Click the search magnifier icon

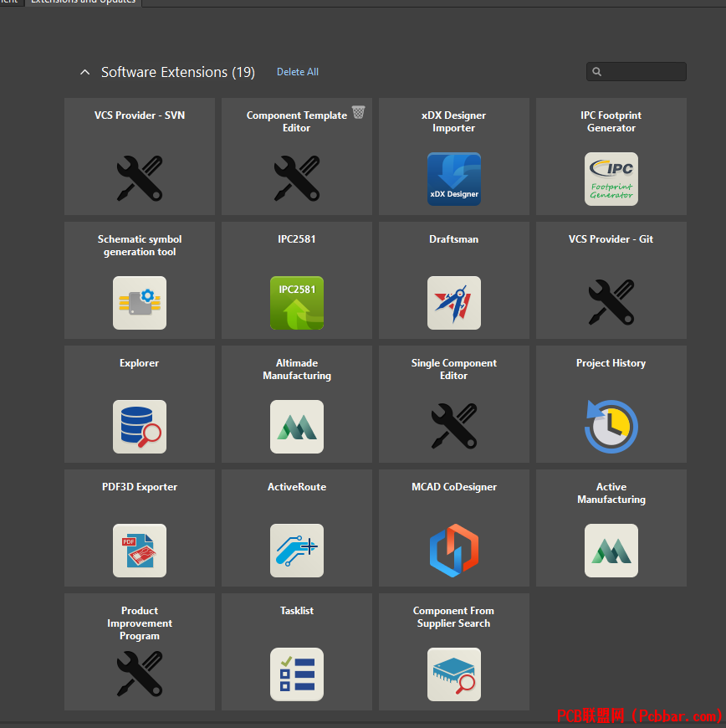point(597,71)
